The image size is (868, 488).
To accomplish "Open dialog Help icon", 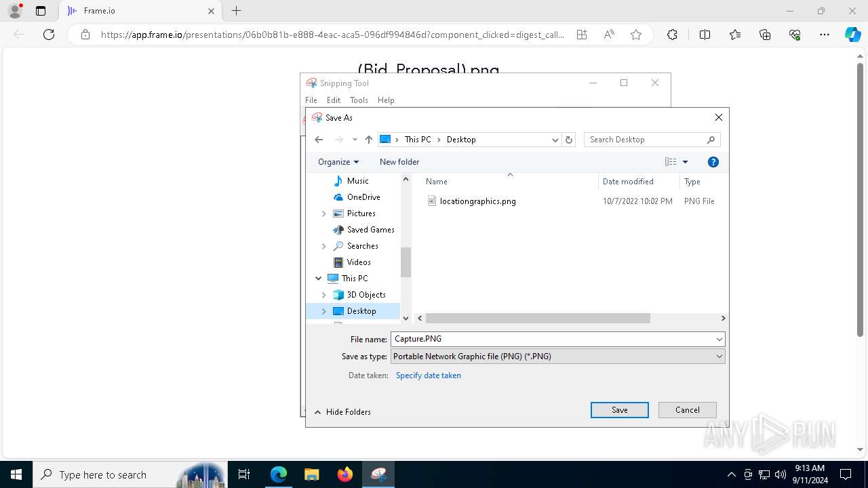I will coord(713,162).
